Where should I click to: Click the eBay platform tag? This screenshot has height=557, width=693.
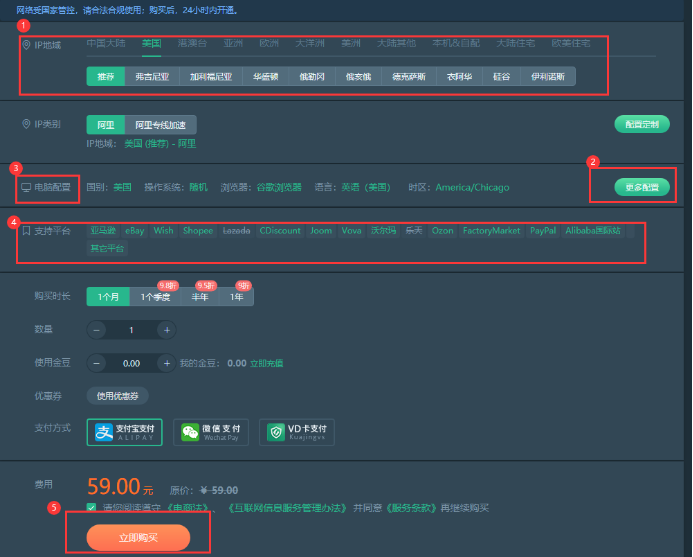tap(134, 230)
